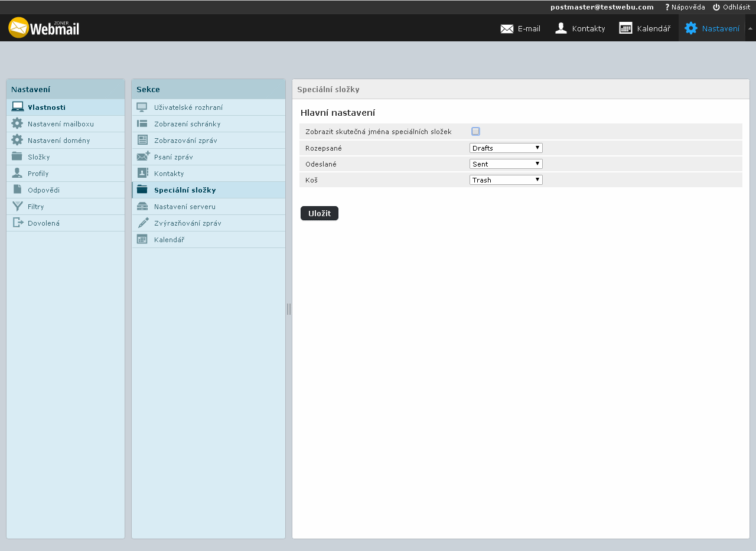Screen dimensions: 756x551
Task: Click the Nastavení gear icon
Action: pyautogui.click(x=690, y=28)
